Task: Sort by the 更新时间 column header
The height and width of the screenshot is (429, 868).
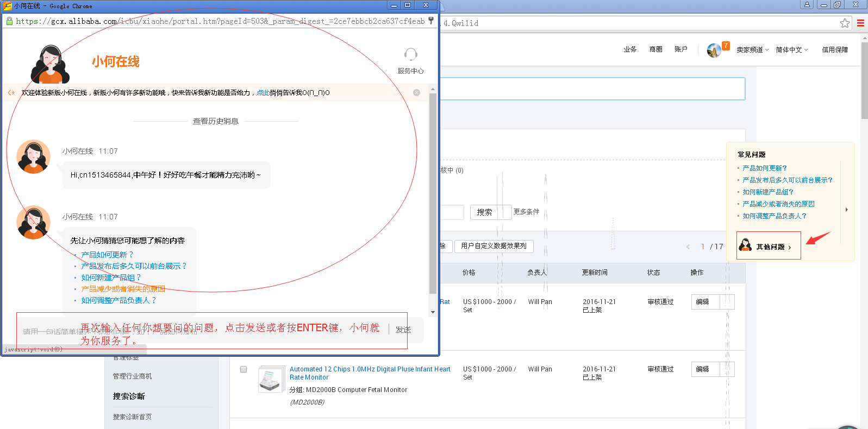Action: (x=595, y=273)
